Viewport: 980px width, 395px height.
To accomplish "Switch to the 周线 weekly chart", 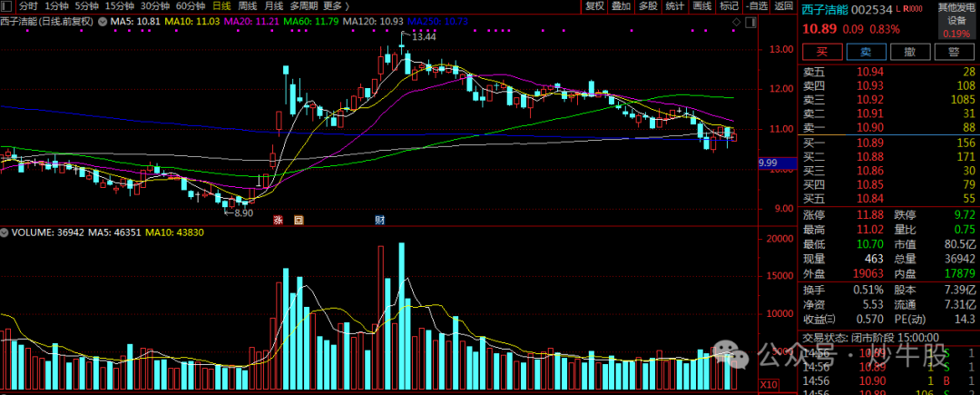I will click(x=248, y=6).
